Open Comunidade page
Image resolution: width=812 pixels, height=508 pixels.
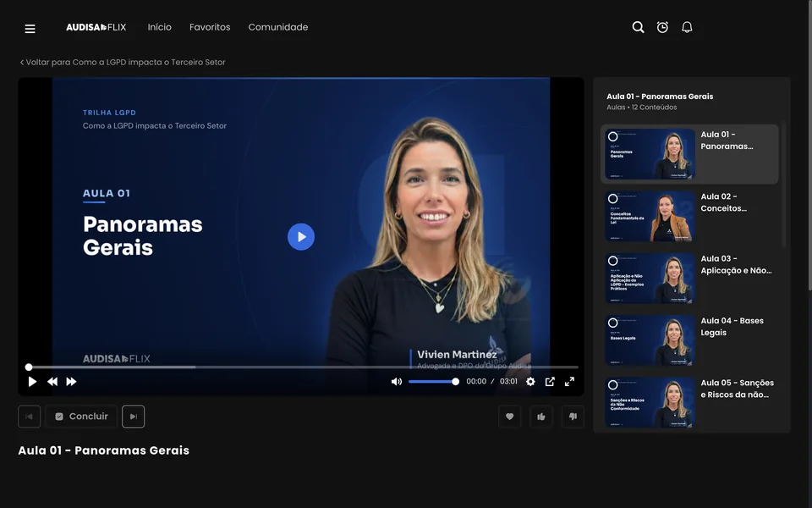tap(278, 27)
